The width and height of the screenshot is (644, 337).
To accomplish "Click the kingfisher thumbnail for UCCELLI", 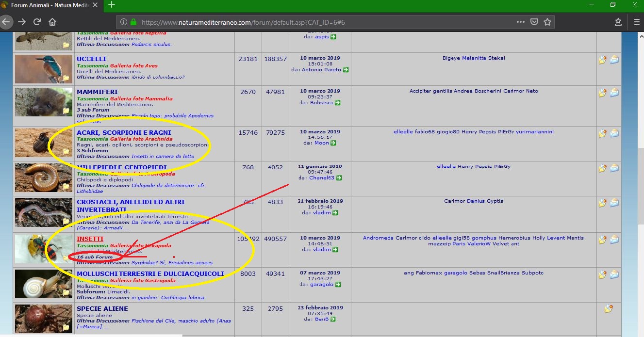I will pos(44,69).
